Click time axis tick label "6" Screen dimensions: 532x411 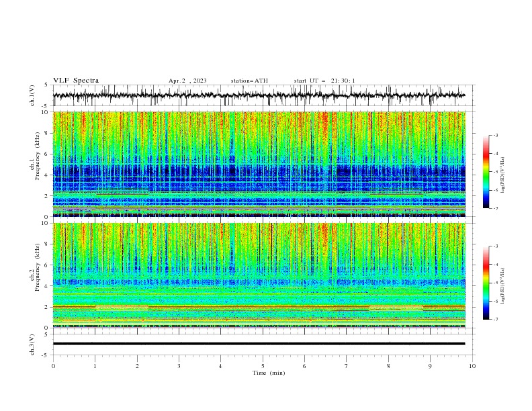[304, 366]
